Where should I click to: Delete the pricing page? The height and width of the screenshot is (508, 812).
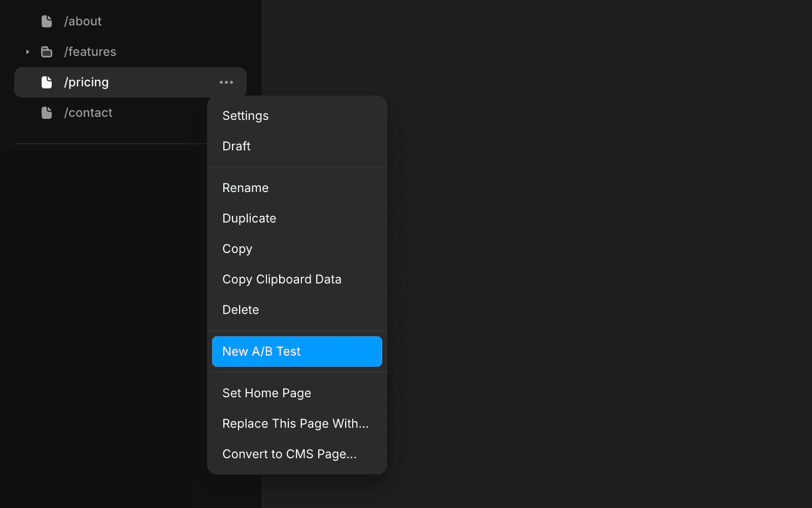coord(241,310)
